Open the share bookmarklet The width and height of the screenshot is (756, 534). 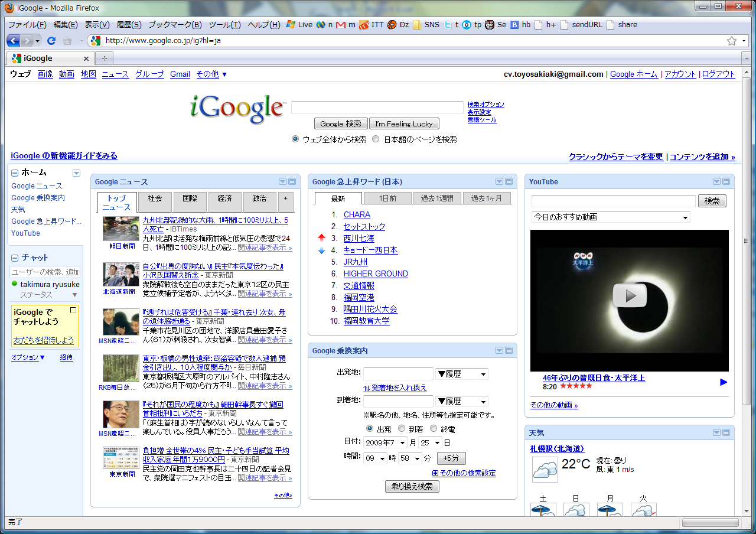622,25
